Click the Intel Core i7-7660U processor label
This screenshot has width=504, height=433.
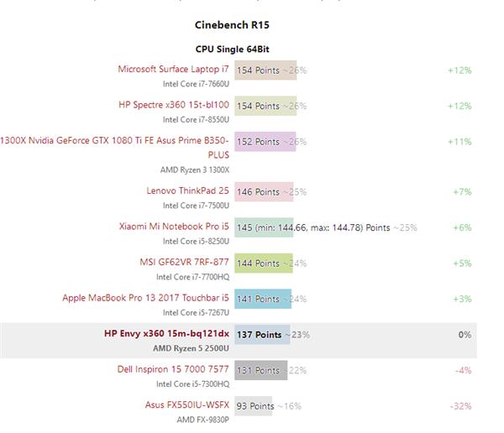[x=196, y=84]
